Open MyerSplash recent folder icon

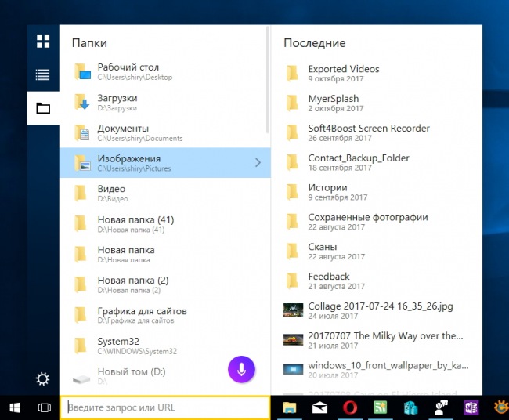(x=292, y=103)
